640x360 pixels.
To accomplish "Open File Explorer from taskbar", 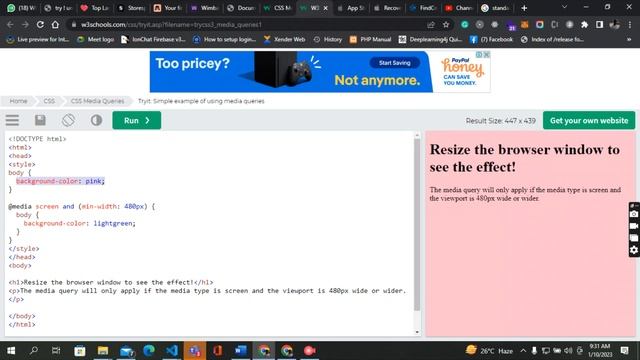I will 103,351.
